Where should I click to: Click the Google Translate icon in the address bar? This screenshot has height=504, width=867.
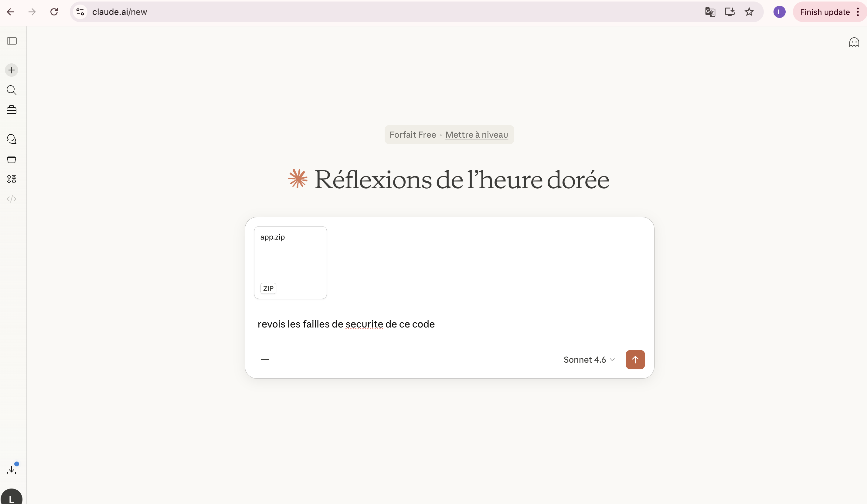point(710,12)
